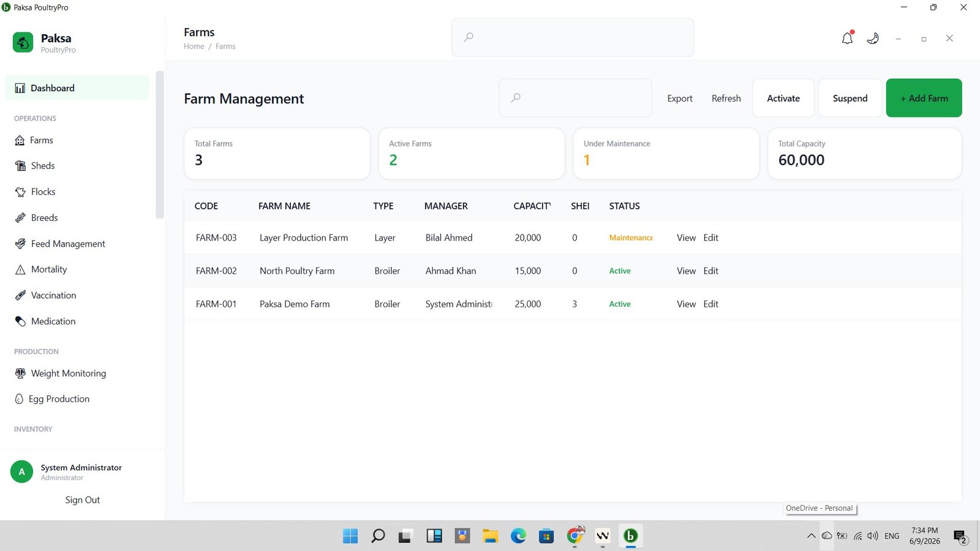Open Egg Production menu item

pyautogui.click(x=77, y=399)
